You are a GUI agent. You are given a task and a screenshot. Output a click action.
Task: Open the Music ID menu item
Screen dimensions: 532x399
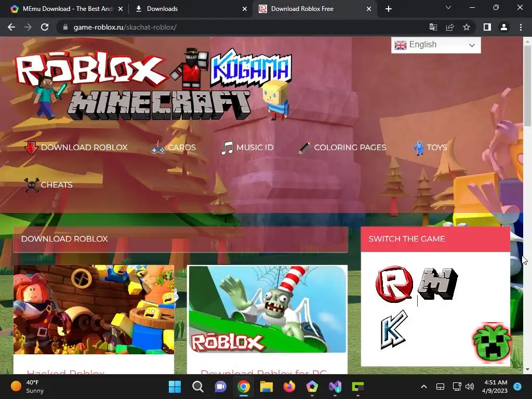(247, 148)
